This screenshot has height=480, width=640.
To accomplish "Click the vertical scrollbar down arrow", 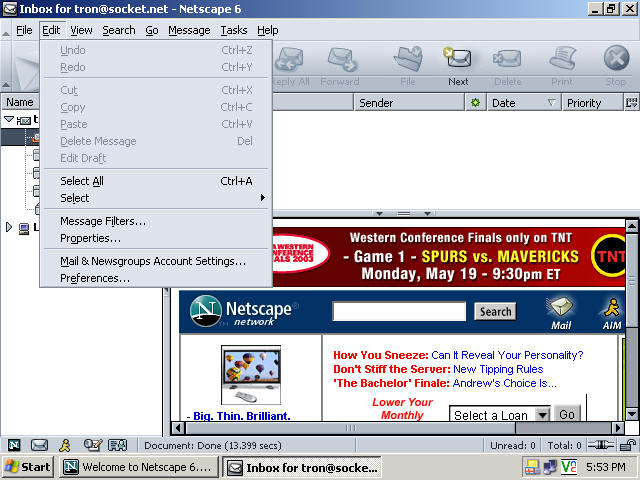I will tap(631, 414).
